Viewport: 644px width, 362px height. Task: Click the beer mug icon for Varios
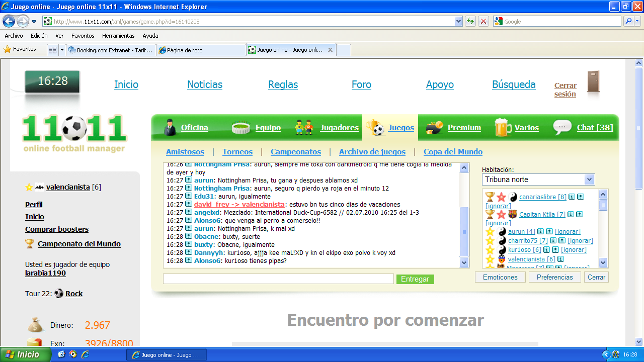pos(503,128)
